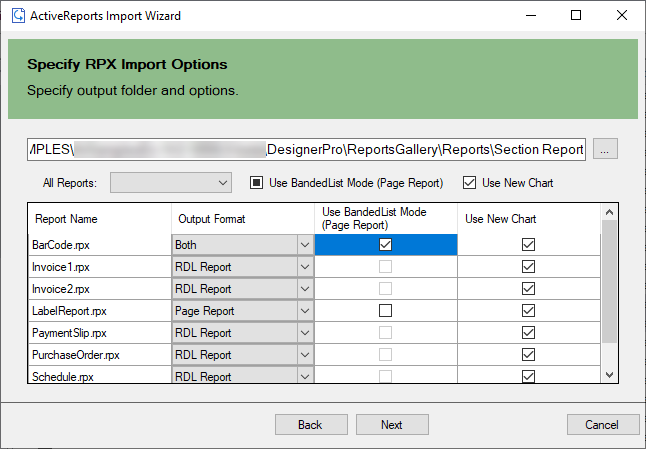Expand Output Format dropdown for PurchaseOrder.rpx

coord(305,355)
